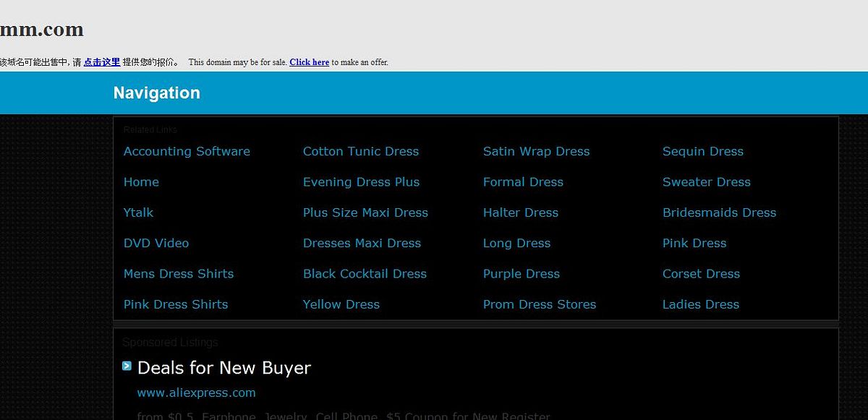This screenshot has width=868, height=420.
Task: Open the Cotton Tunic Dress link
Action: (x=360, y=152)
